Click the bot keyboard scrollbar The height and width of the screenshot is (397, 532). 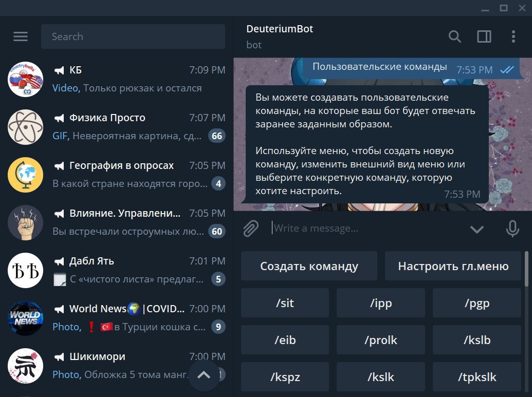coord(526,270)
